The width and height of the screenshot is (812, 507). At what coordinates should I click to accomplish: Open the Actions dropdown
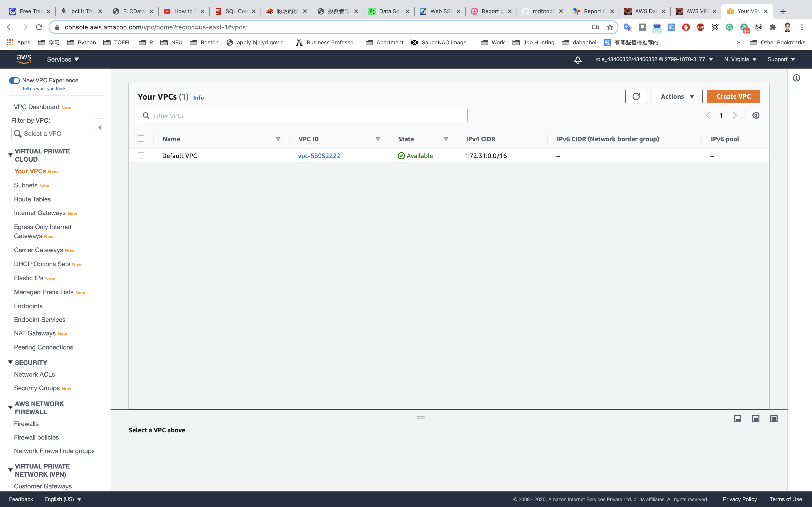click(677, 97)
